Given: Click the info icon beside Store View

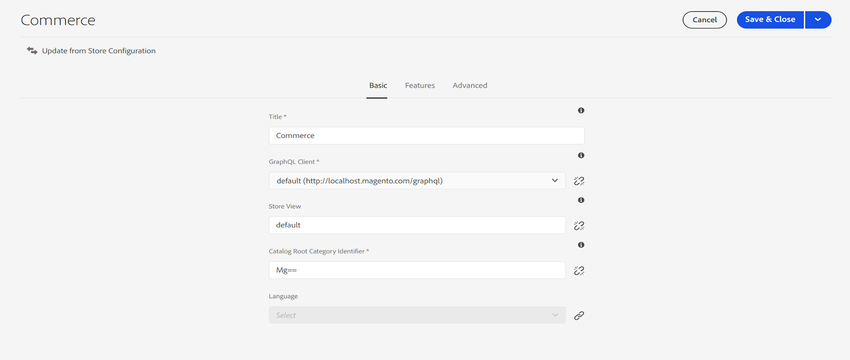Looking at the screenshot, I should click(581, 200).
